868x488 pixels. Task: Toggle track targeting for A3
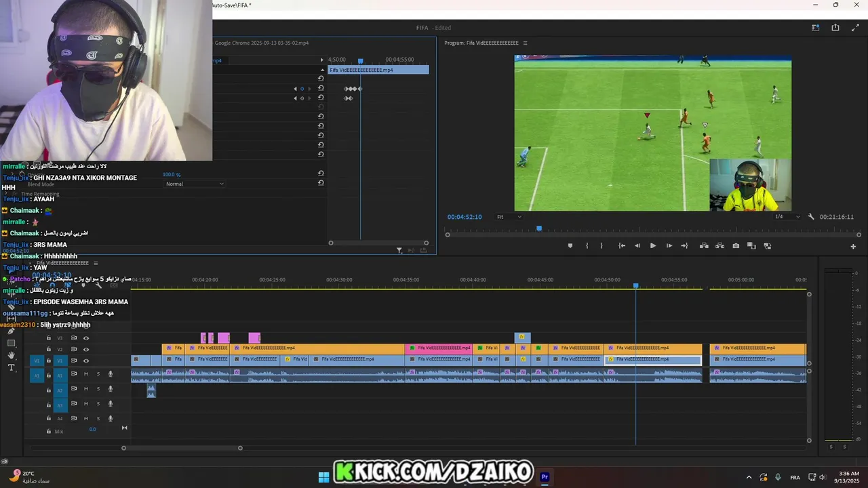pos(60,405)
